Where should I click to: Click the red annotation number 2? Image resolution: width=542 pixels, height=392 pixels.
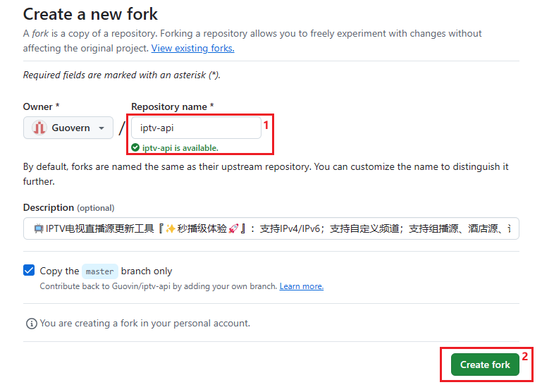pos(525,357)
